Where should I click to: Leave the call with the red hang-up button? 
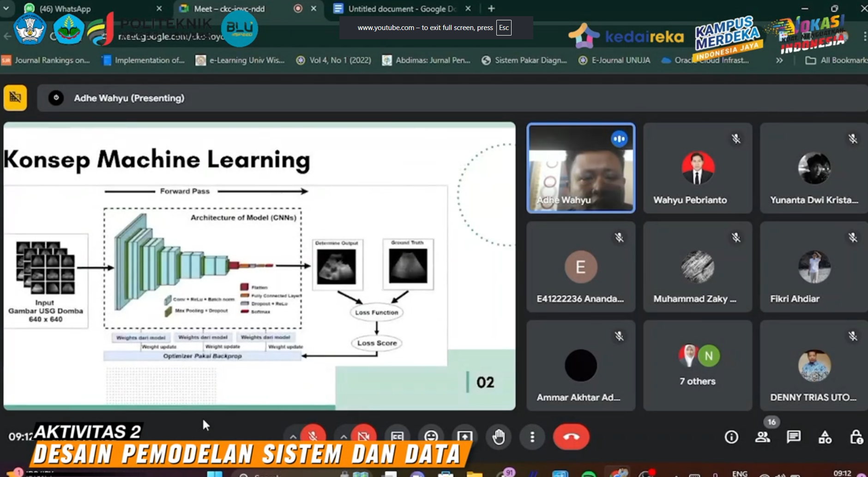(x=571, y=437)
